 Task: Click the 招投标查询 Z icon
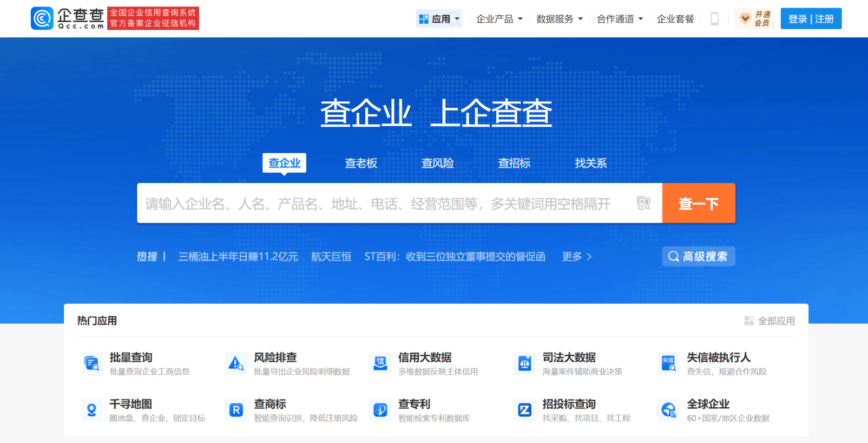point(524,410)
